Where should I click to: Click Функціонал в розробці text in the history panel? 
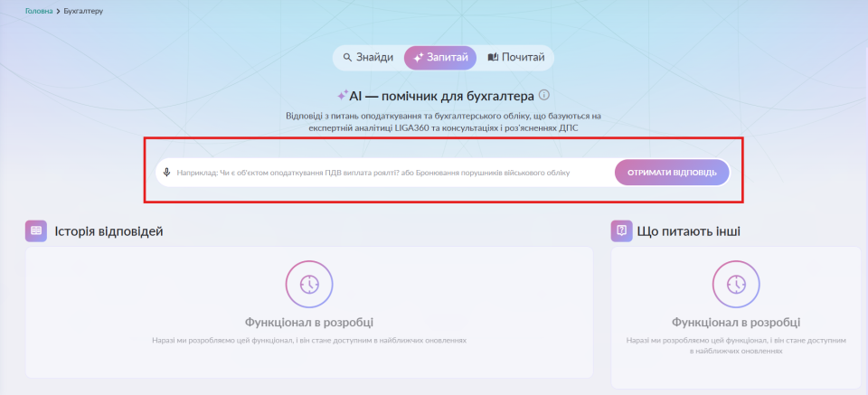click(x=309, y=323)
